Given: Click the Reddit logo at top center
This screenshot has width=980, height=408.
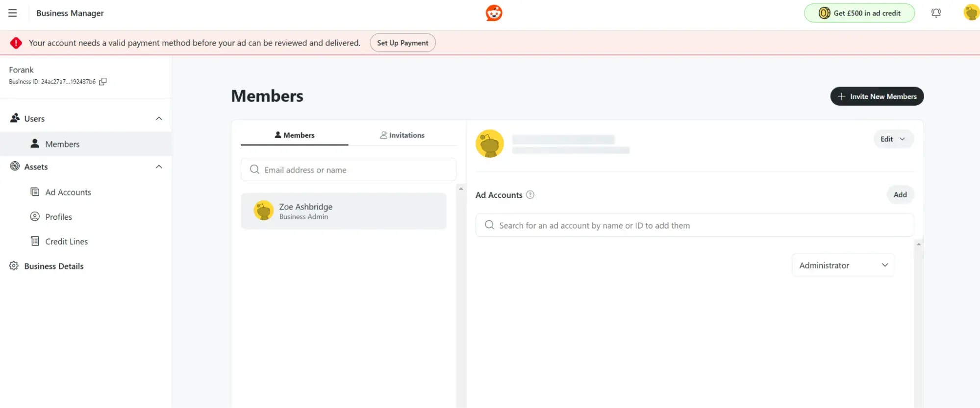Looking at the screenshot, I should (x=494, y=13).
